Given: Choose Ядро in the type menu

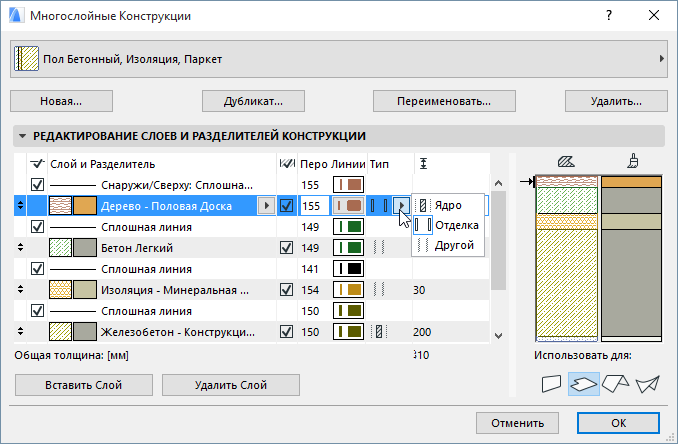Looking at the screenshot, I should click(448, 205).
